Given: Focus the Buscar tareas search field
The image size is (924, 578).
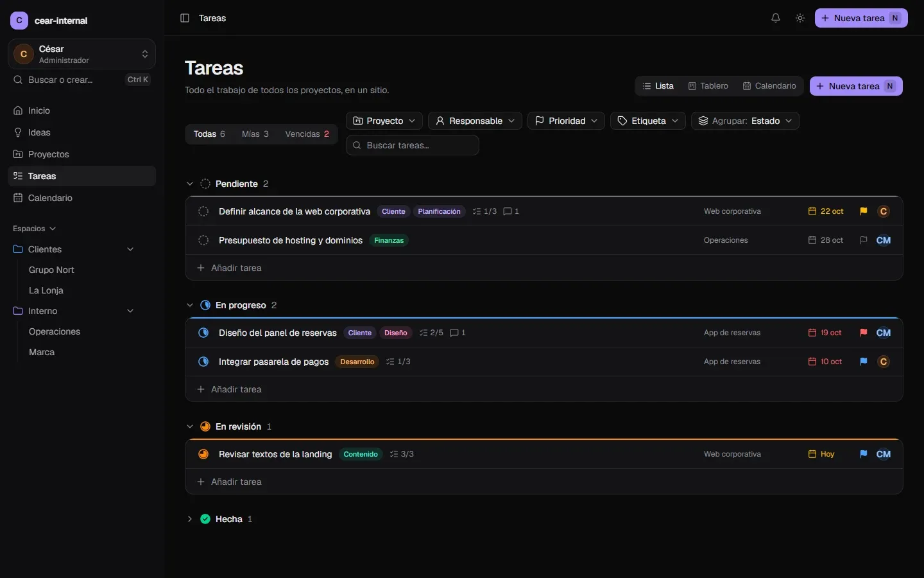Looking at the screenshot, I should pyautogui.click(x=413, y=145).
